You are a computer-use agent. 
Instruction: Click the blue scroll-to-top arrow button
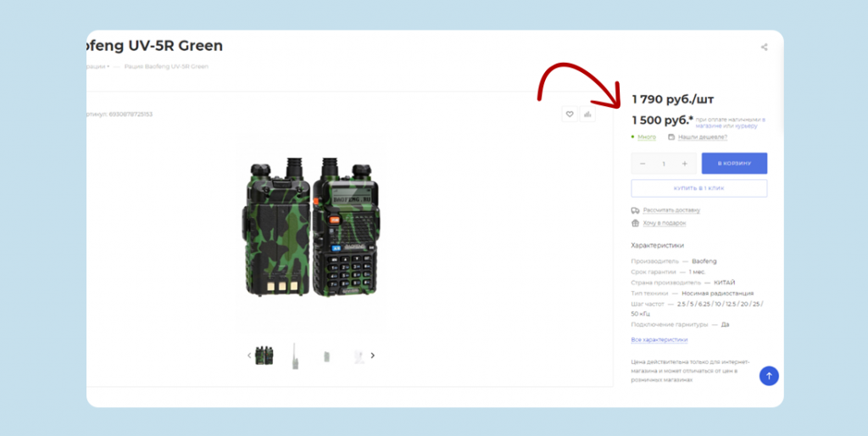pyautogui.click(x=768, y=376)
